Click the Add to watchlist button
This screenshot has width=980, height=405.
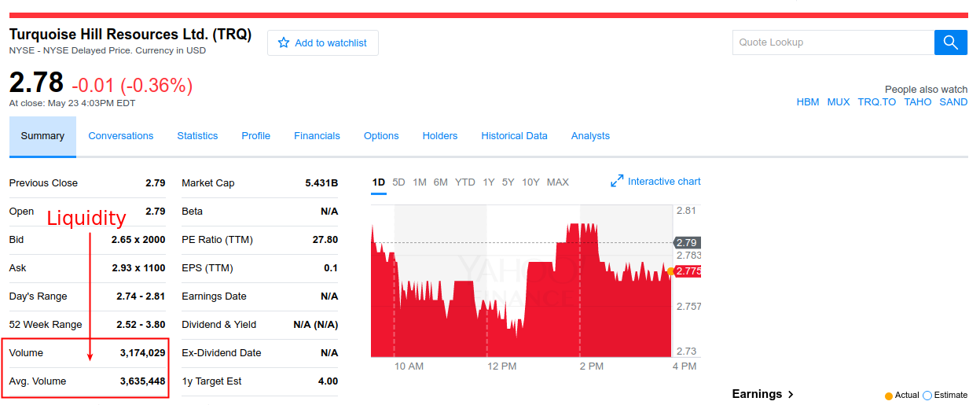[x=323, y=43]
